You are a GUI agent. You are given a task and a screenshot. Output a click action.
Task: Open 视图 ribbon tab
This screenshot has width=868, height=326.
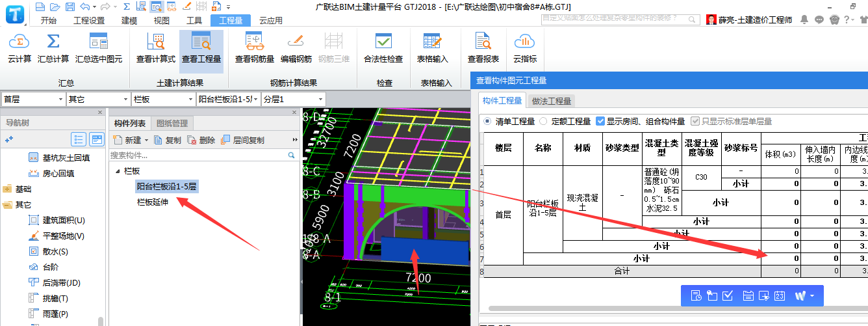(162, 20)
